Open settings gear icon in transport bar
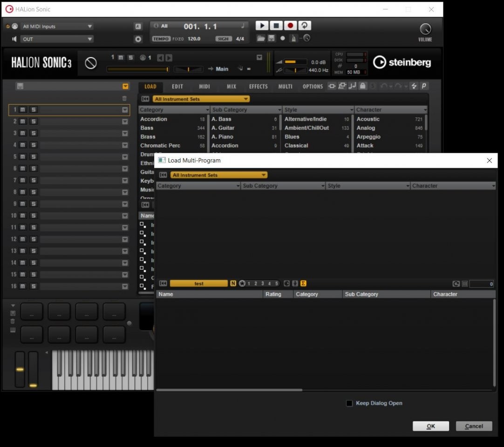504x447 pixels. pos(138,39)
